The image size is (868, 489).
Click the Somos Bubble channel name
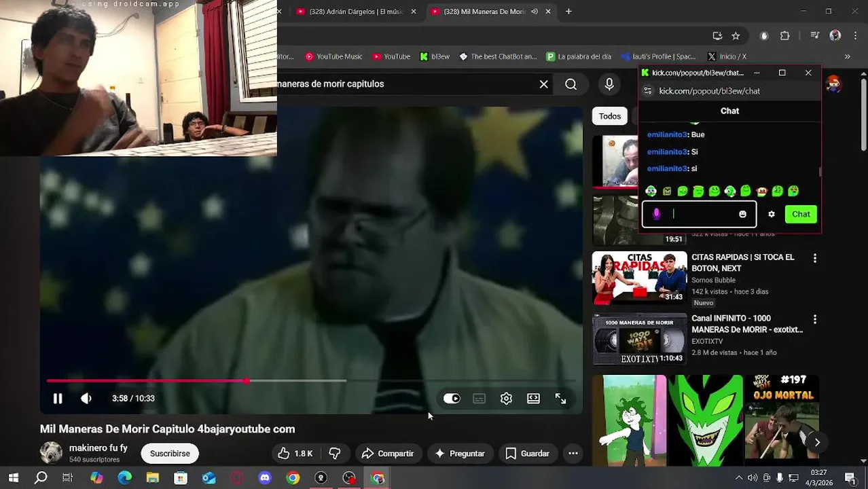coord(713,280)
